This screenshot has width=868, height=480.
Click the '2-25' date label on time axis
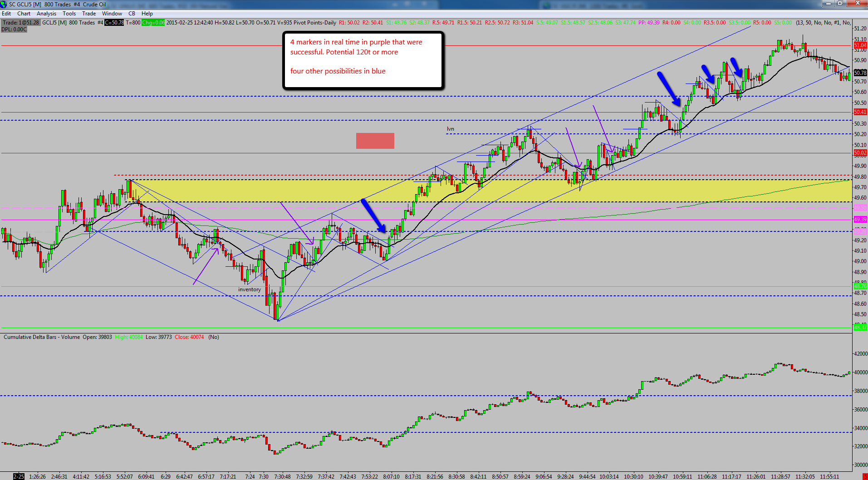pos(19,476)
